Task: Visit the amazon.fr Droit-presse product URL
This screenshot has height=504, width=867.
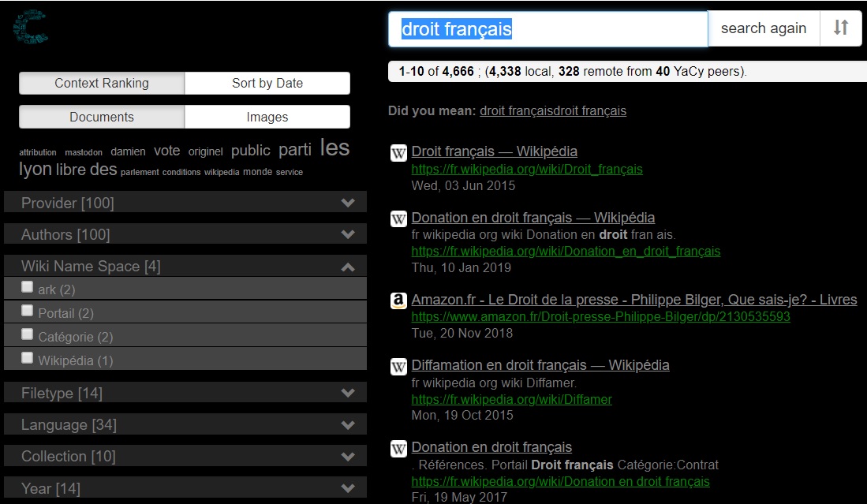Action: [600, 316]
